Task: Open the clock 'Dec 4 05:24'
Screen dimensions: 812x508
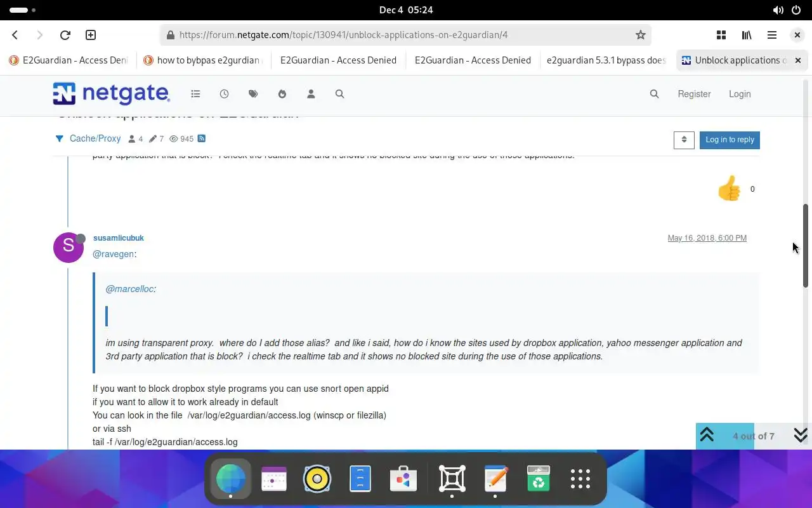Action: 406,10
